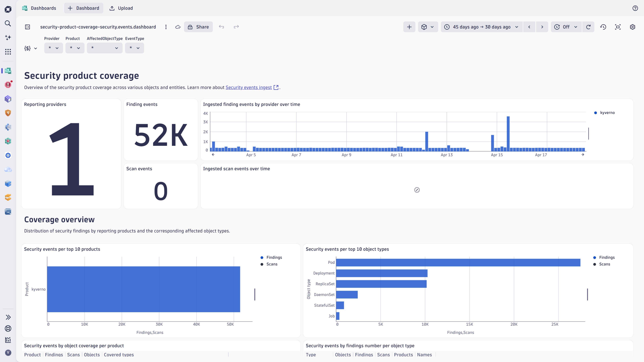644x362 pixels.
Task: Create a new Dashboard
Action: coord(84,8)
